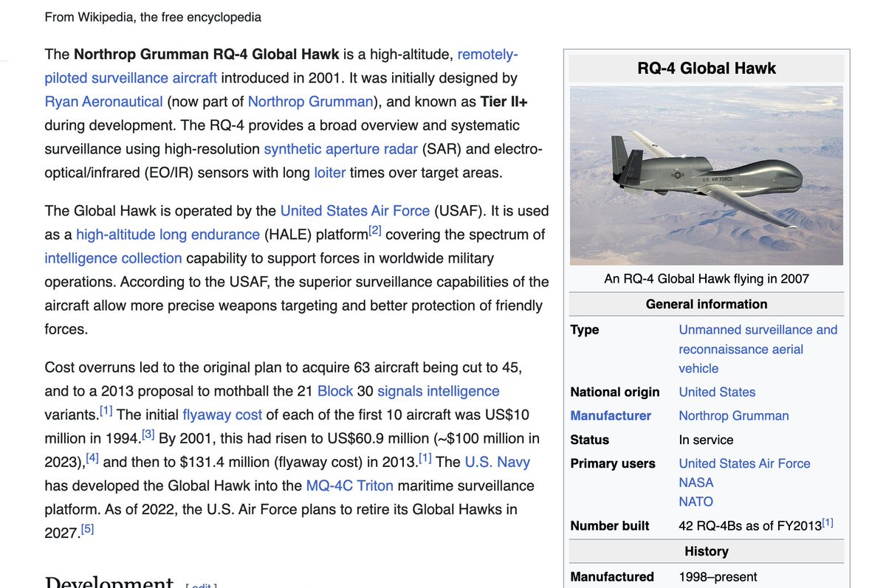
Task: Open Northrop Grumman link in infobox
Action: click(734, 415)
